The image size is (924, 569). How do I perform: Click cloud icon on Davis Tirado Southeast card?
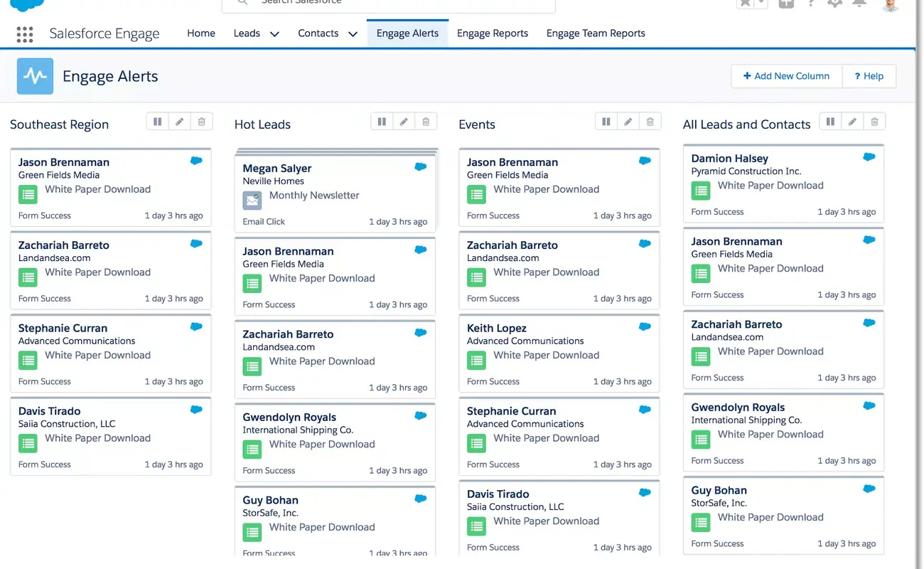(x=197, y=410)
